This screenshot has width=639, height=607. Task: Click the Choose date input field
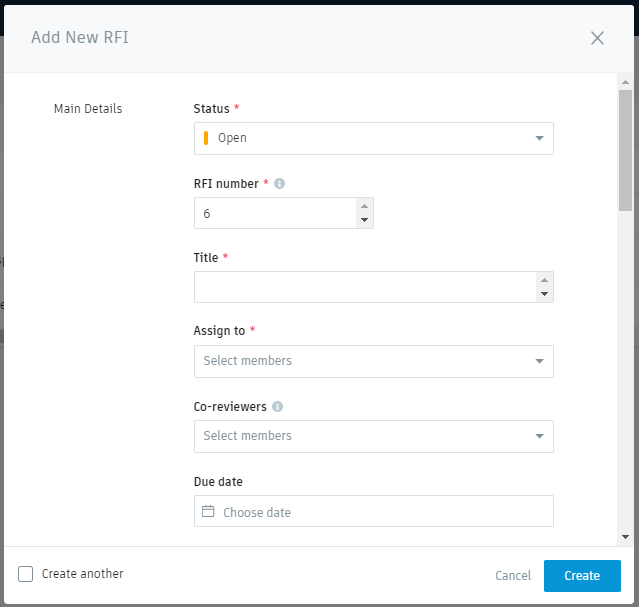click(x=374, y=511)
